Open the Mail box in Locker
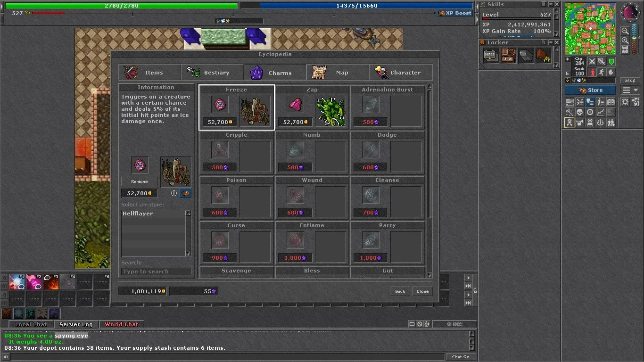The width and height of the screenshot is (644, 362). point(525,56)
